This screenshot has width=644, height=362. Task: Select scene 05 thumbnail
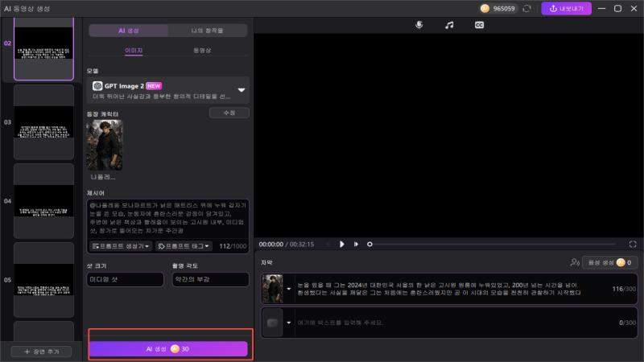tap(44, 280)
